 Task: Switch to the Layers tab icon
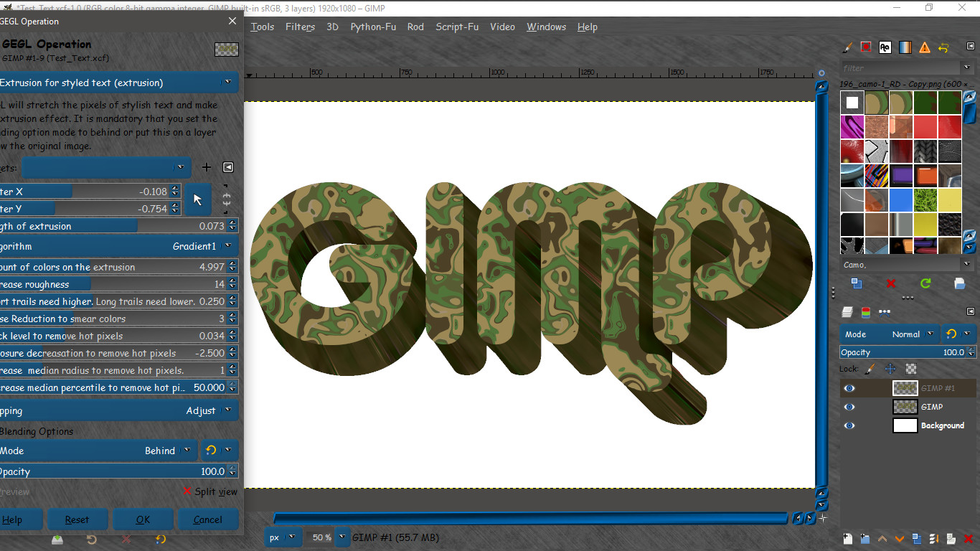click(x=847, y=312)
